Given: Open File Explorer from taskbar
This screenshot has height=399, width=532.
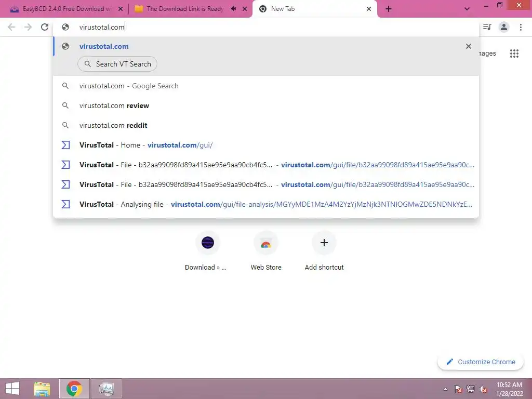Looking at the screenshot, I should click(42, 389).
